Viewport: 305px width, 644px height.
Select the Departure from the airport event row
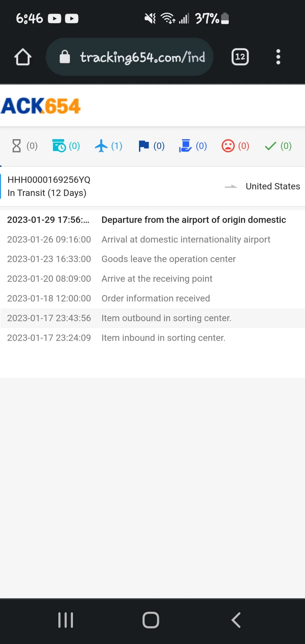(152, 220)
